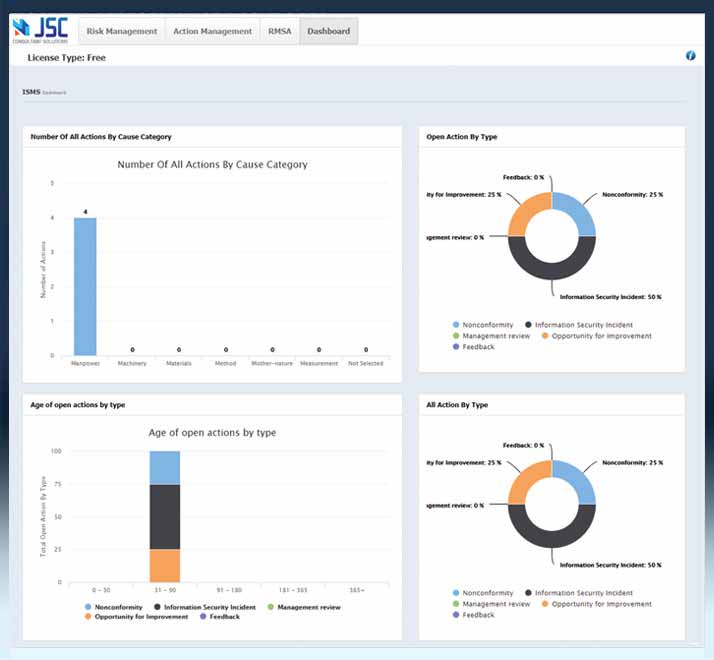The width and height of the screenshot is (714, 660).
Task: Click the blue Manpower bar
Action: tap(88, 286)
